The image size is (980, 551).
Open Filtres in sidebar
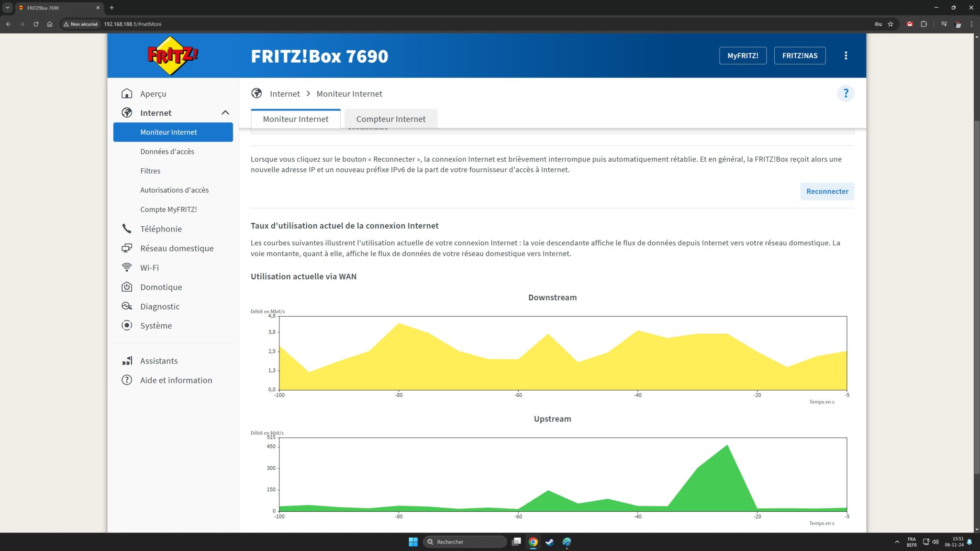[150, 171]
